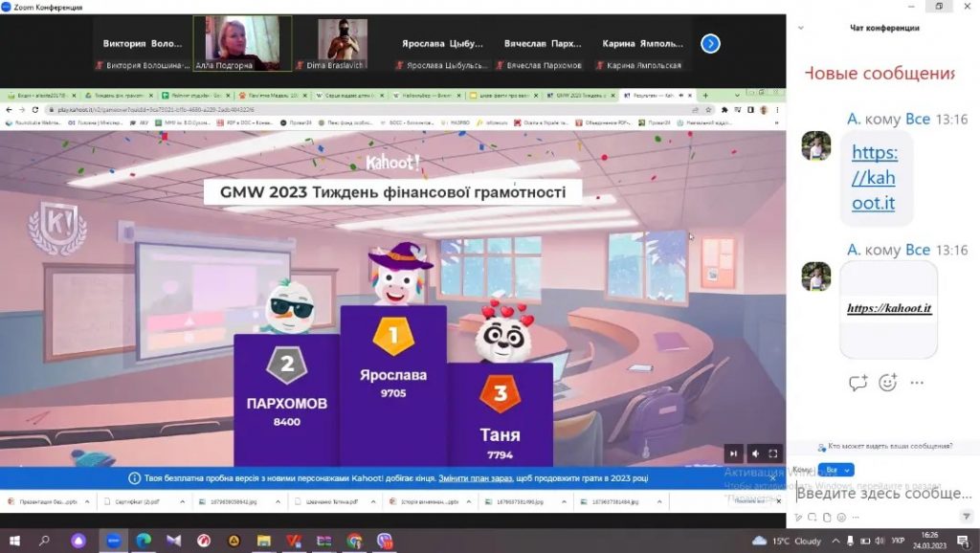Select Алла Подгорна's video thumbnail
980x553 pixels.
click(243, 43)
